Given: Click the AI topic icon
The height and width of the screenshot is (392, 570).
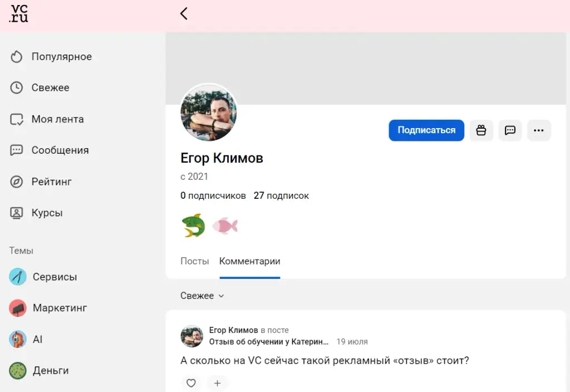Looking at the screenshot, I should [18, 339].
